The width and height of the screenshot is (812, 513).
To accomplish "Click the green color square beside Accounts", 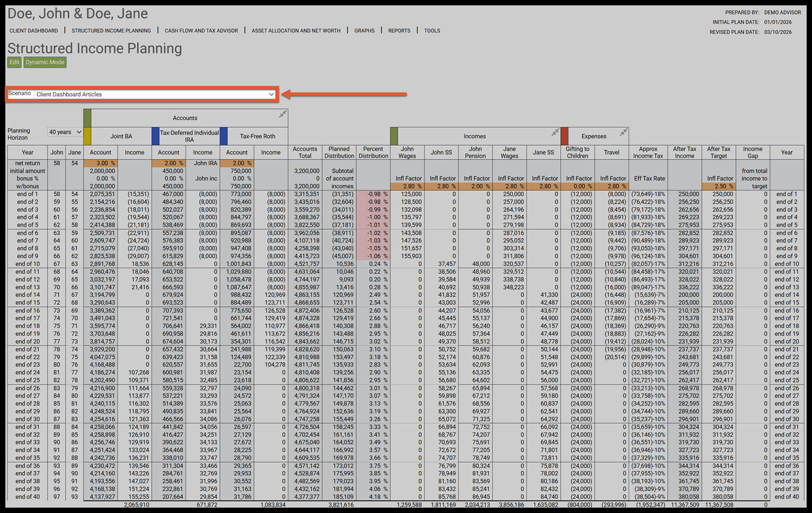I will pos(88,118).
